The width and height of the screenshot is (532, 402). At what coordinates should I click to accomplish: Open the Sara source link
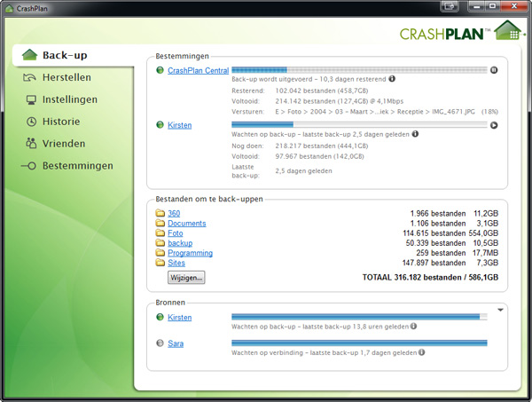pyautogui.click(x=176, y=343)
